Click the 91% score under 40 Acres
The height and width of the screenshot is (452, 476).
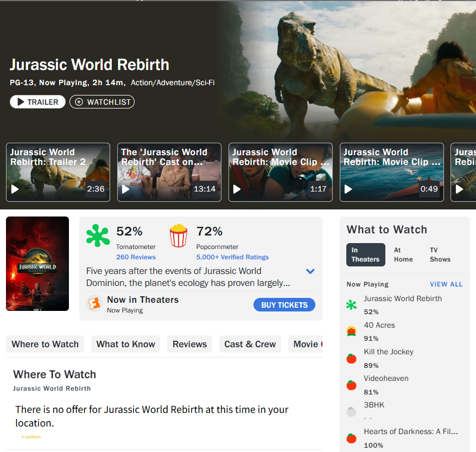(371, 339)
